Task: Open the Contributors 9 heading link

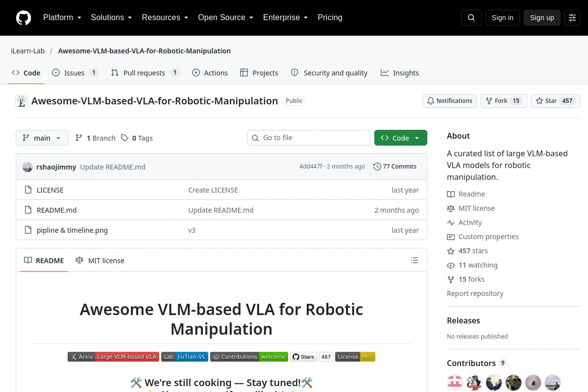Action: click(x=477, y=363)
